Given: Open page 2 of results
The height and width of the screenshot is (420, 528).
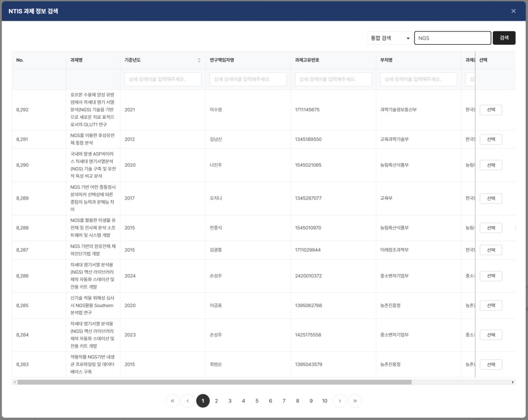Looking at the screenshot, I should tap(217, 401).
